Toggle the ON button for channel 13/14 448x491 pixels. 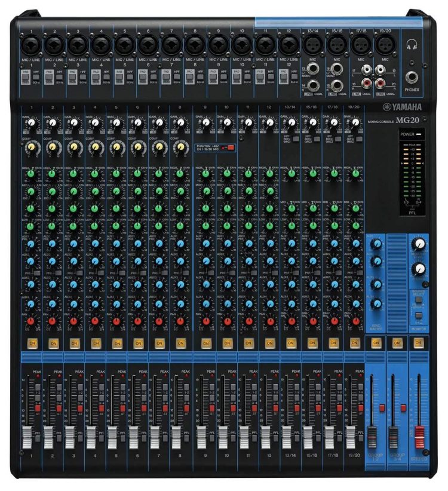(291, 343)
